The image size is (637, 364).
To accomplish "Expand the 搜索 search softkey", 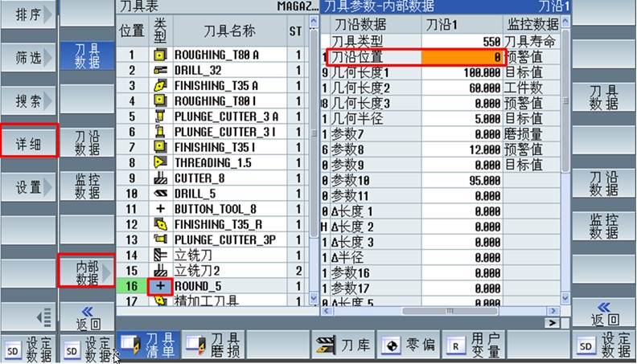I will pyautogui.click(x=28, y=100).
